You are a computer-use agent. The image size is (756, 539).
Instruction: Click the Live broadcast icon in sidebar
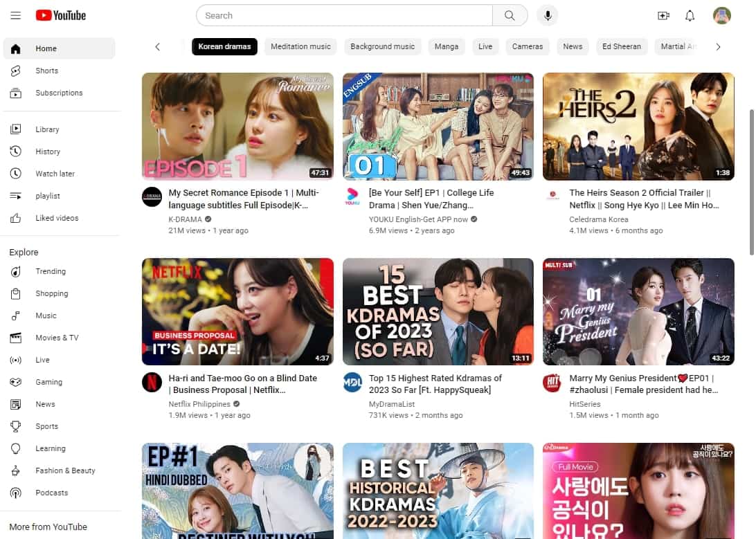click(15, 360)
